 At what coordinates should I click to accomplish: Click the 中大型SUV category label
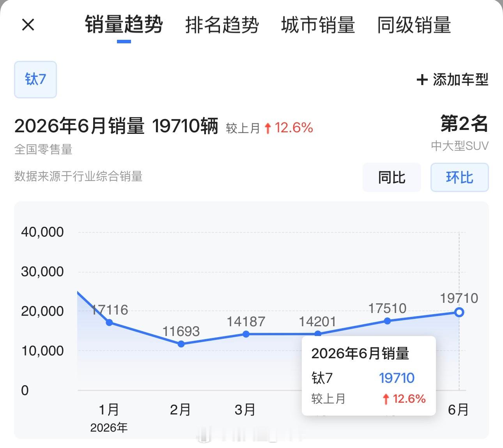tap(460, 146)
